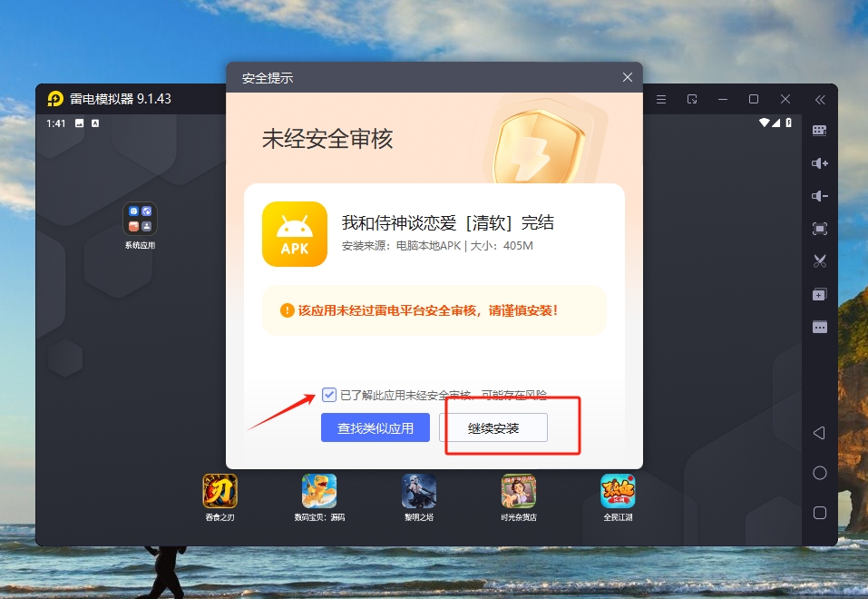Launch the 黎明之塔 game icon

pyautogui.click(x=419, y=491)
